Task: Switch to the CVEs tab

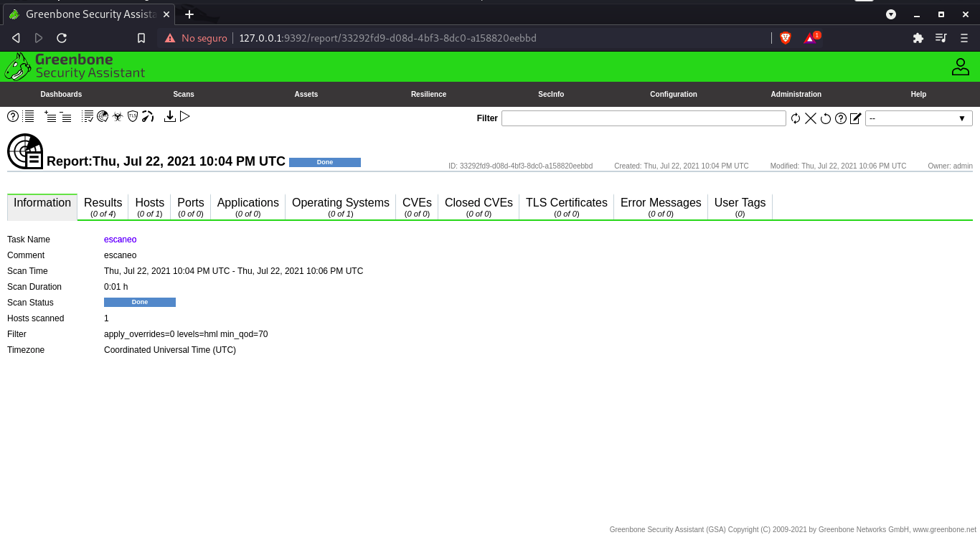Action: click(x=417, y=207)
